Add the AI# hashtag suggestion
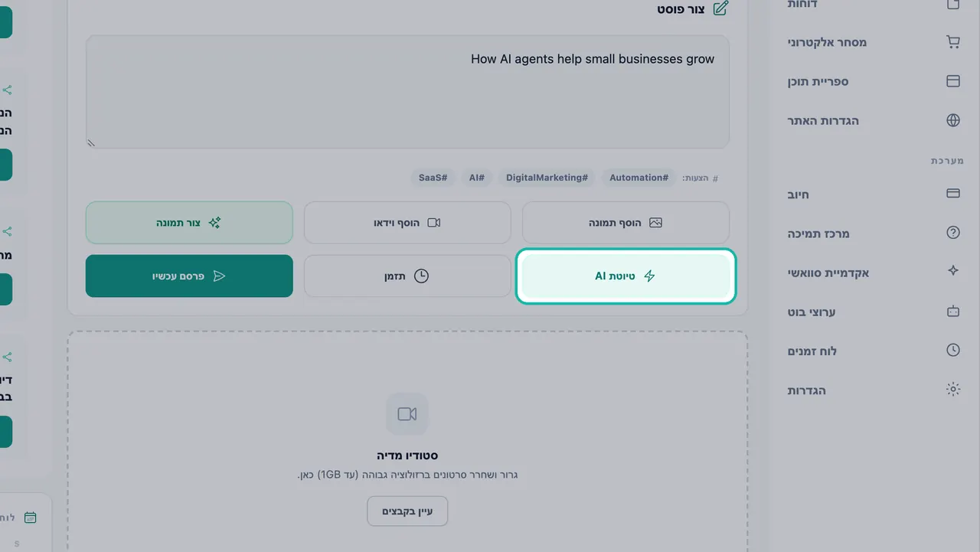This screenshot has width=980, height=552. [x=476, y=178]
